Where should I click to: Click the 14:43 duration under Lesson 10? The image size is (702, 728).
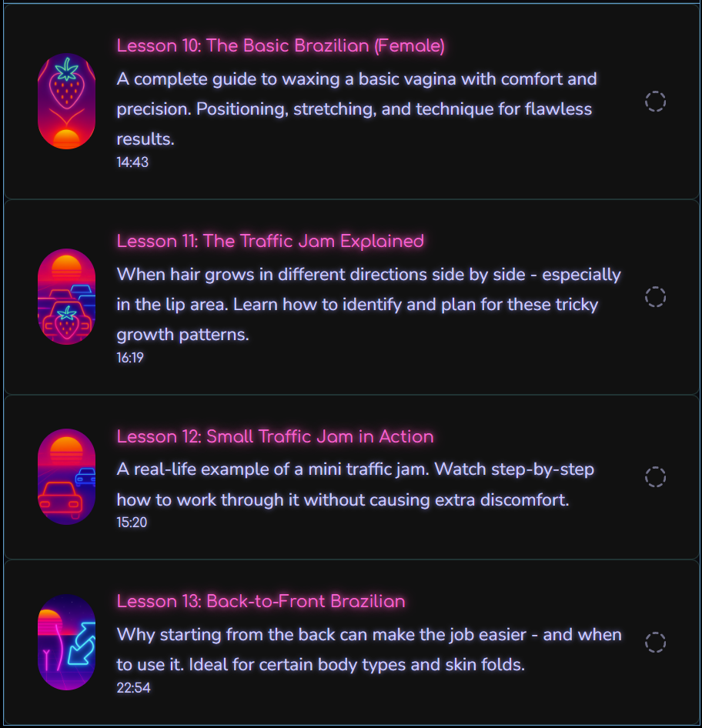click(132, 162)
